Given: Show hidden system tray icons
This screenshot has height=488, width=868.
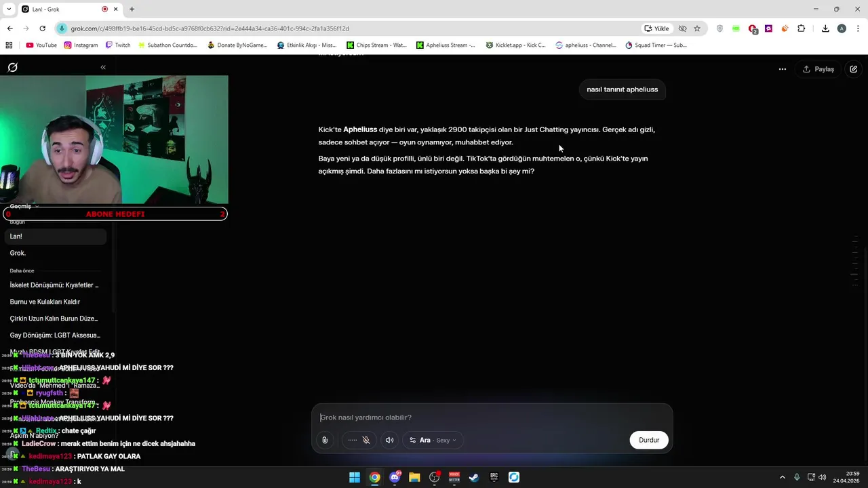Looking at the screenshot, I should pyautogui.click(x=782, y=477).
